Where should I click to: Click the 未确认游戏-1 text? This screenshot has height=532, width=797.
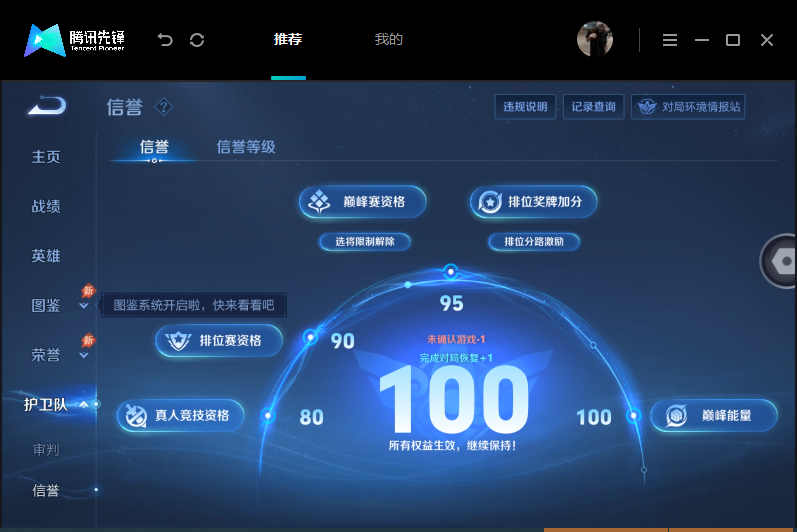pos(456,339)
